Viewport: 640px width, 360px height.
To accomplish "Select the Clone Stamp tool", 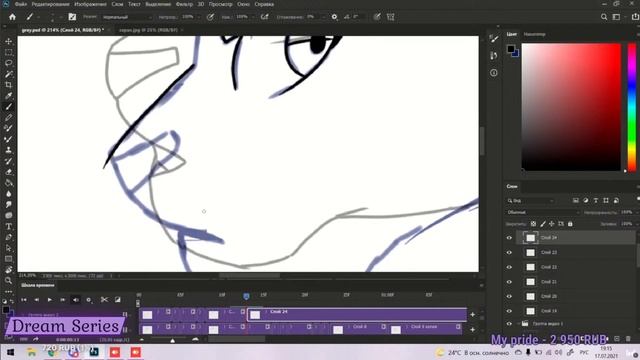I will (x=9, y=150).
